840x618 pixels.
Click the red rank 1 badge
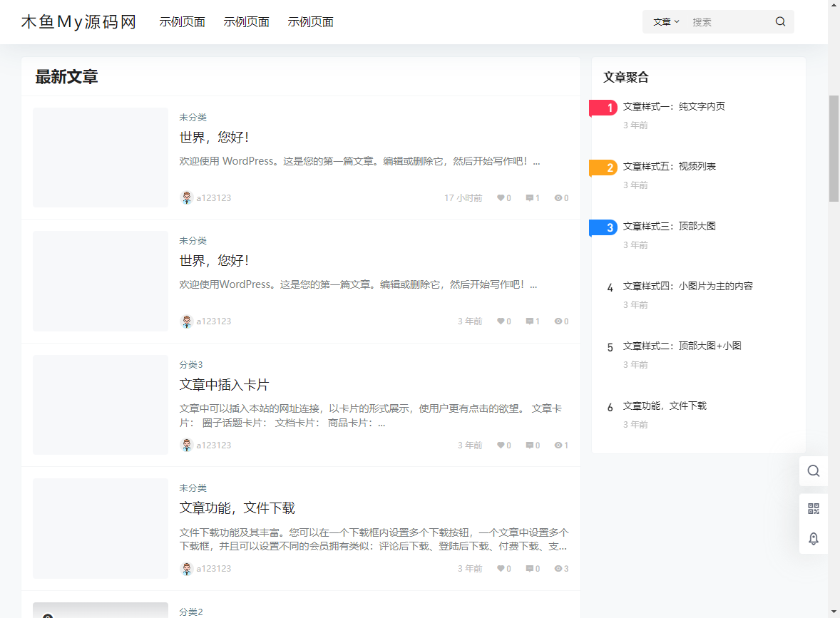point(603,108)
